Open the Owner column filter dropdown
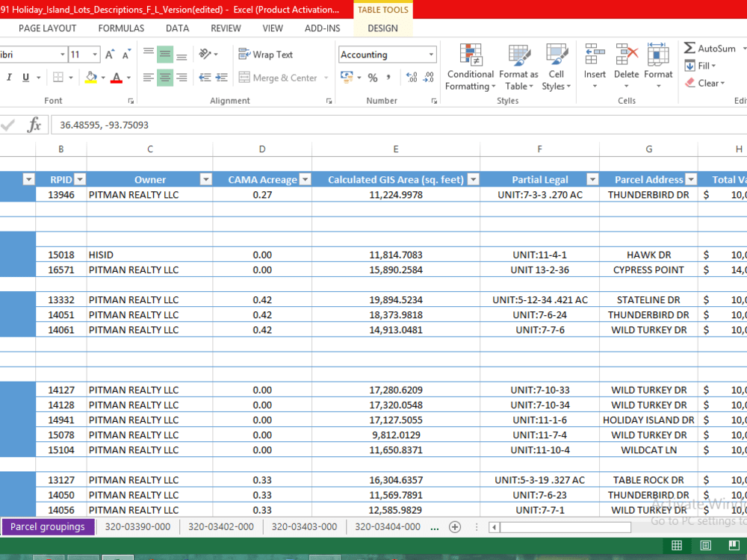Viewport: 747px width, 560px height. 206,179
